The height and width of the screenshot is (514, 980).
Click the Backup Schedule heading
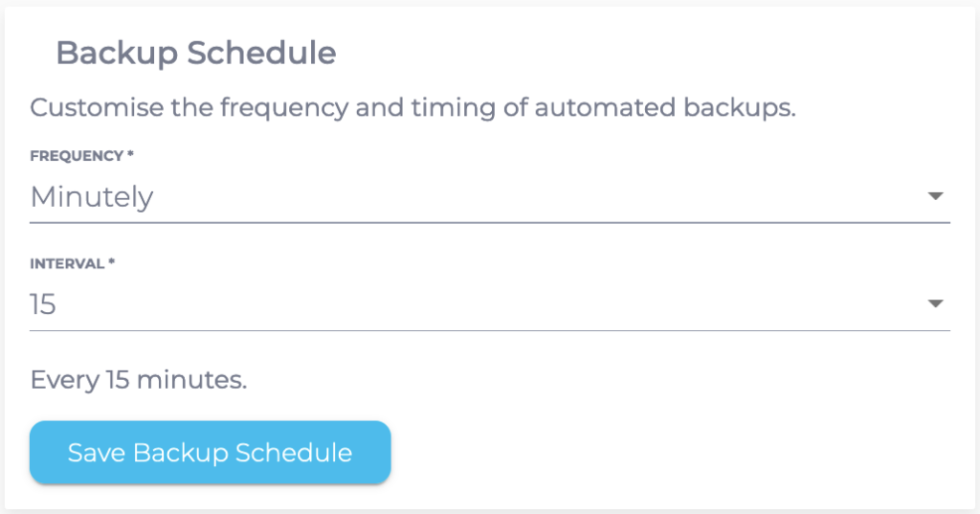196,53
